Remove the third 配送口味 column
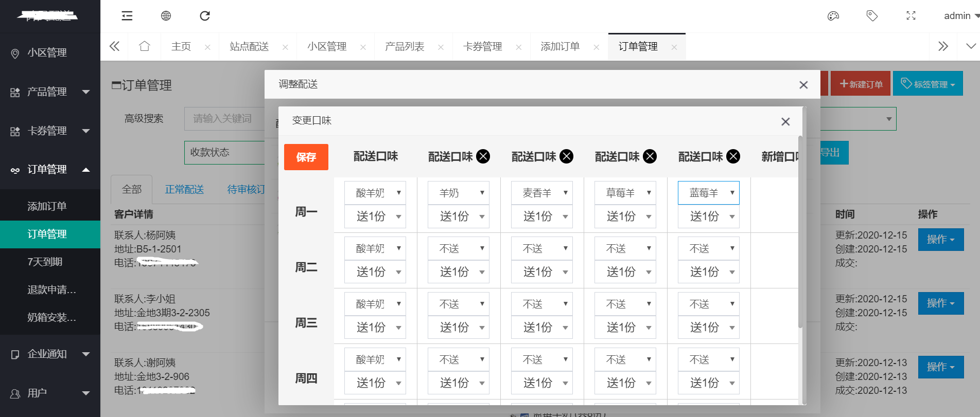The image size is (980, 417). [566, 156]
